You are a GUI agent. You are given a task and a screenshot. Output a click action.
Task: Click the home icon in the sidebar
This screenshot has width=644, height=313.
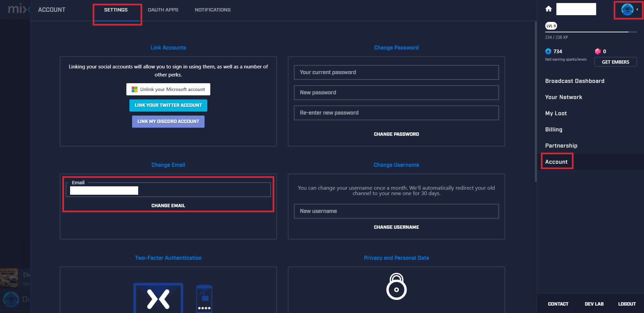coord(548,9)
